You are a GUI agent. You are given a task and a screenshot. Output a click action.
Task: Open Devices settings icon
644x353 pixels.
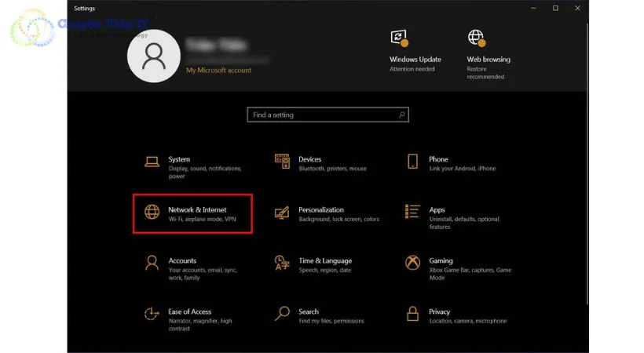282,162
